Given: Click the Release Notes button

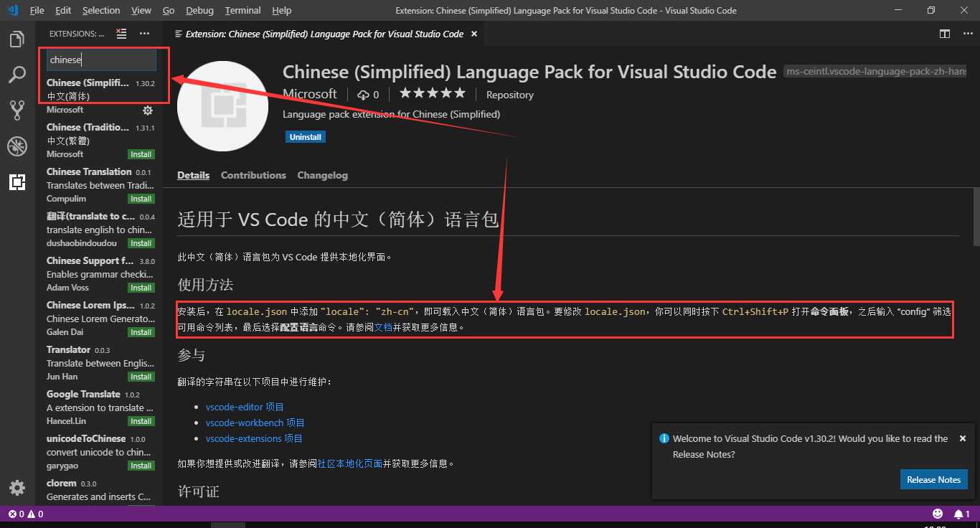Looking at the screenshot, I should click(x=933, y=479).
